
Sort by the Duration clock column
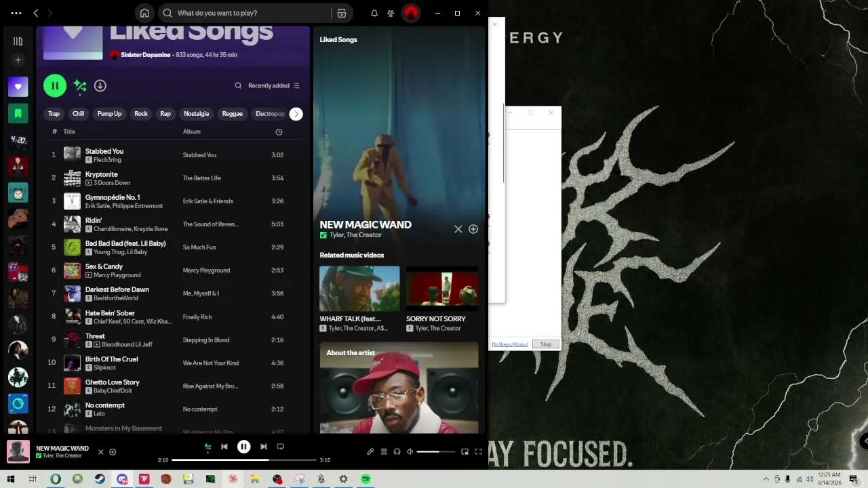(x=279, y=132)
